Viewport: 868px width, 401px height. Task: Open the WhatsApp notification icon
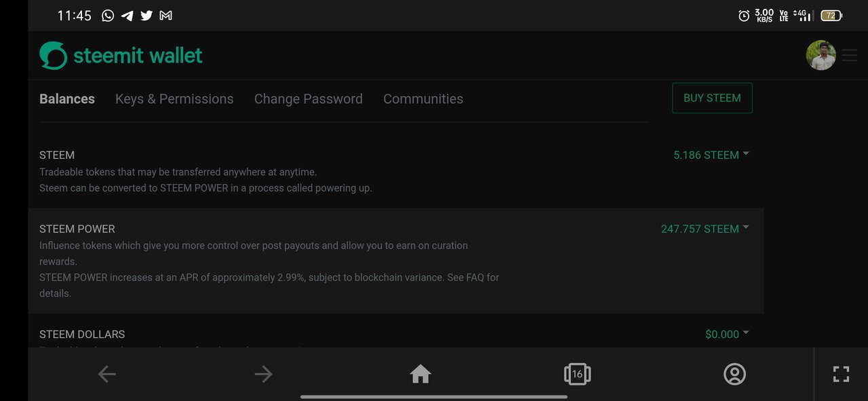tap(108, 16)
